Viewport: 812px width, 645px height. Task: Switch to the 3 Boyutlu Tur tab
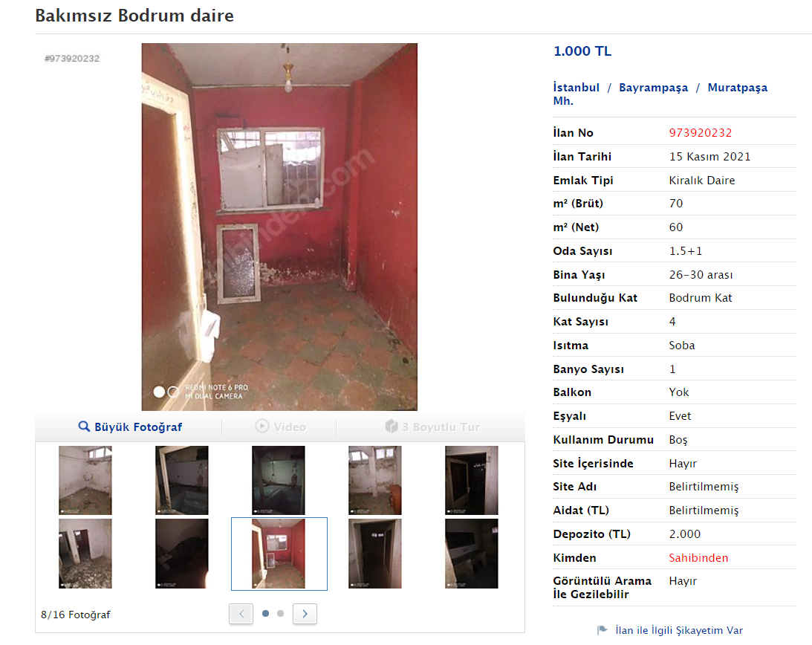pos(432,427)
